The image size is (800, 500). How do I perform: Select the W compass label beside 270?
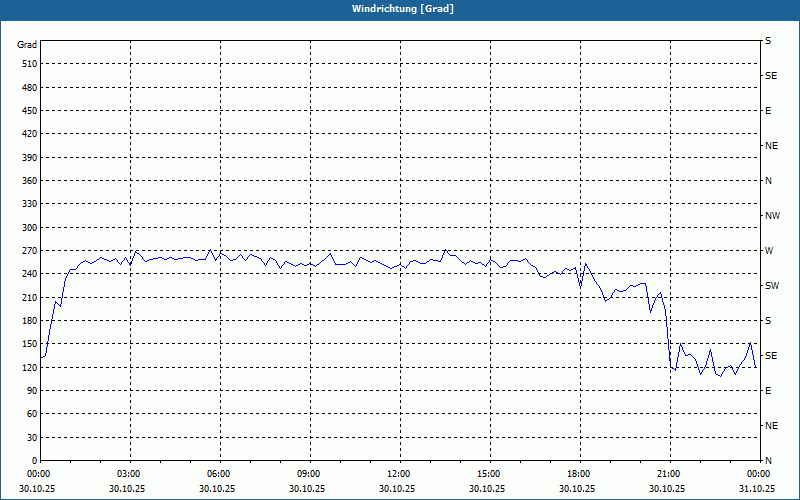(769, 251)
